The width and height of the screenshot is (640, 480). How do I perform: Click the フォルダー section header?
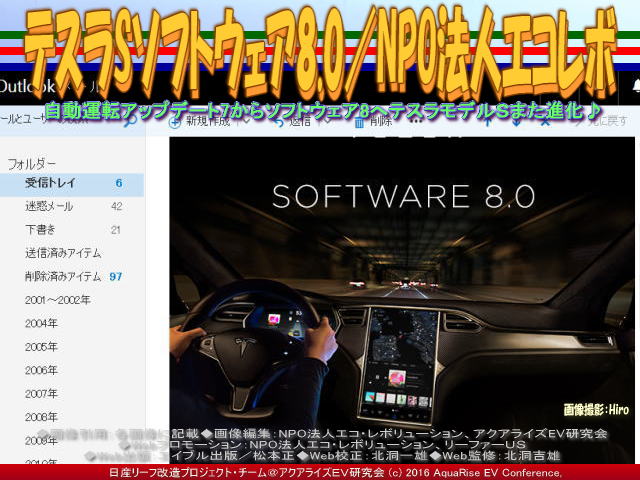click(31, 164)
